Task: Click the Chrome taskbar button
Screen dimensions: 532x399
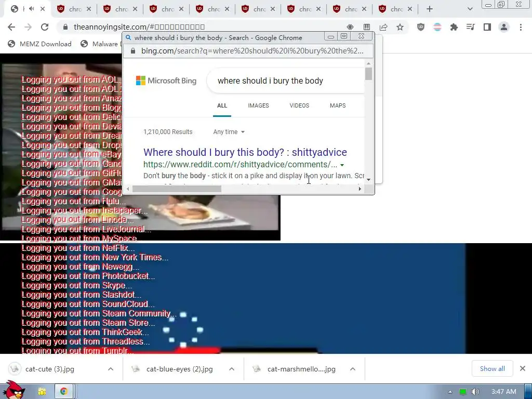Action: [64, 392]
